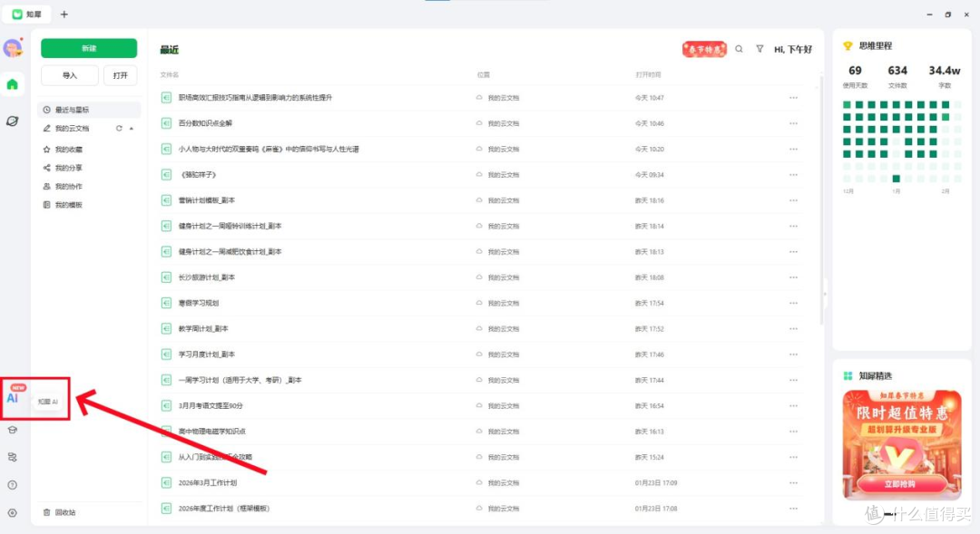Open the settings icon at sidebar bottom

tap(13, 513)
